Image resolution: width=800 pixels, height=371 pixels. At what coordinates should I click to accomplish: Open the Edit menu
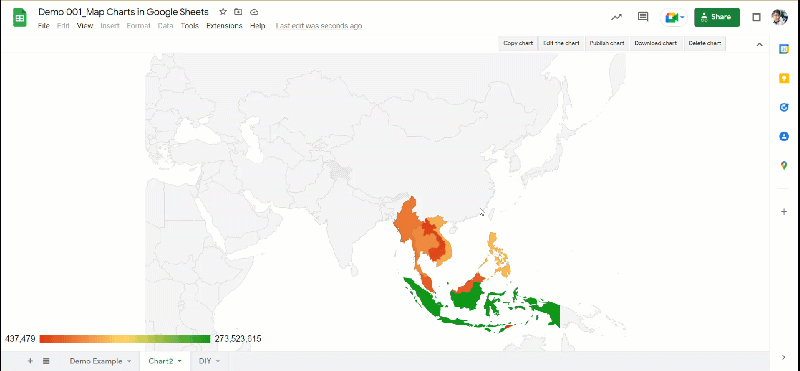pyautogui.click(x=63, y=26)
